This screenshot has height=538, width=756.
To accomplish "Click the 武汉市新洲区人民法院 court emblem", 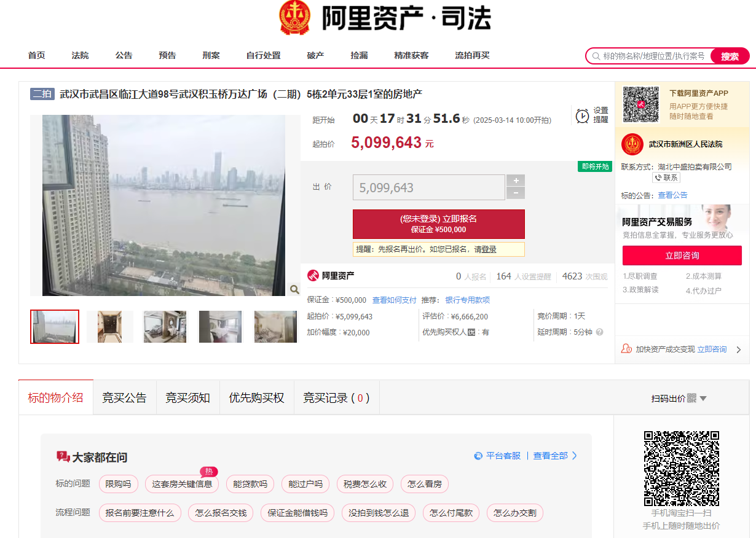I will 632,144.
